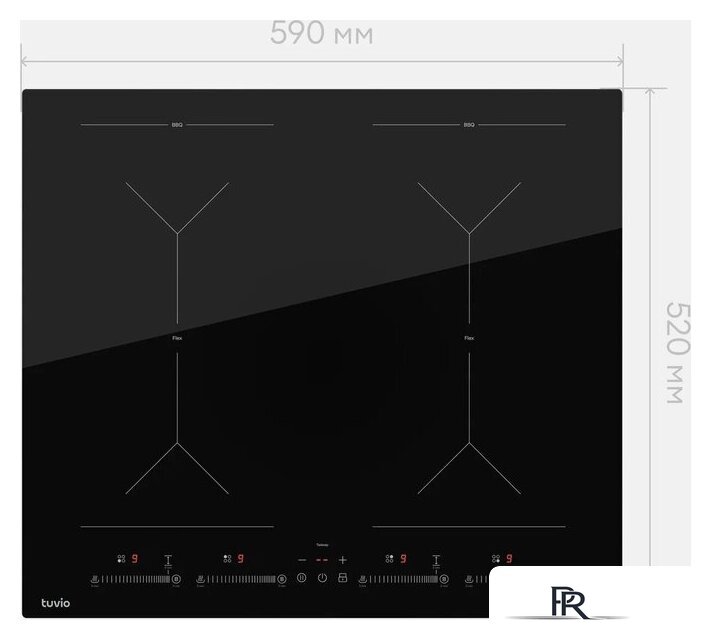This screenshot has height=640, width=711.
Task: Tap the third zone red 9 display
Action: [403, 559]
